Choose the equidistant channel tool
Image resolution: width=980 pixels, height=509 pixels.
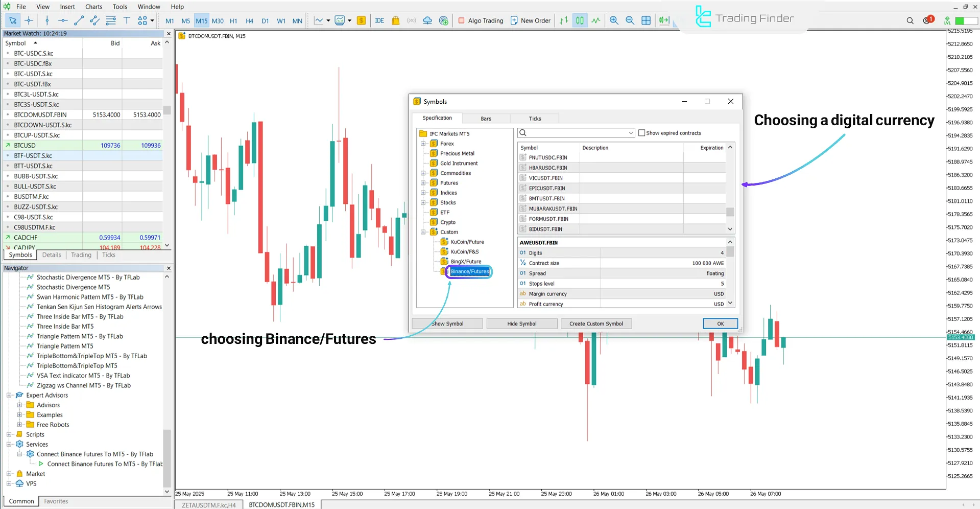tap(94, 20)
